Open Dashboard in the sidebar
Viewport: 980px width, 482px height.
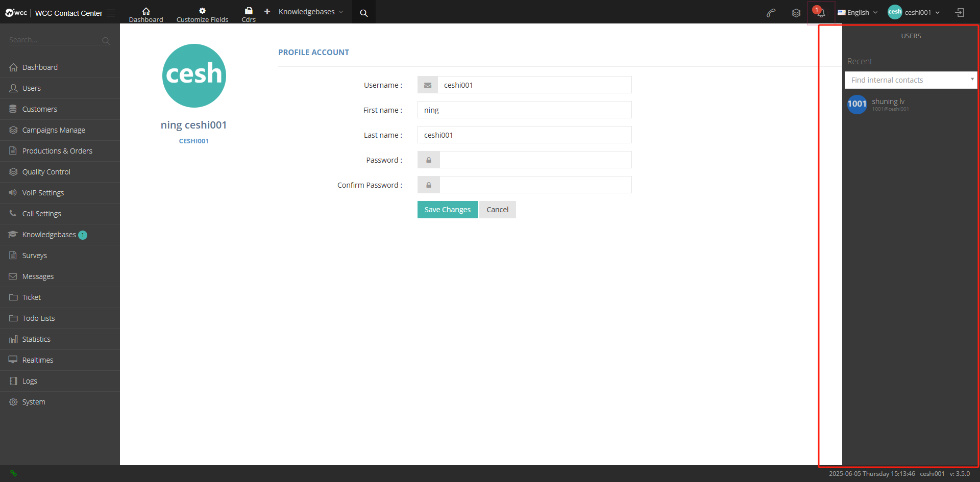pos(60,67)
